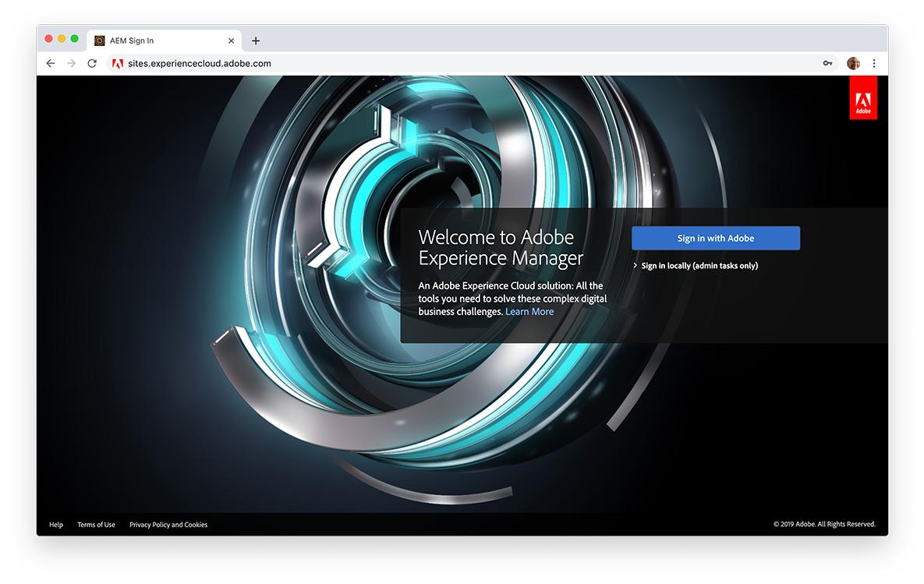
Task: Open the browser three-dot menu
Action: coord(874,63)
